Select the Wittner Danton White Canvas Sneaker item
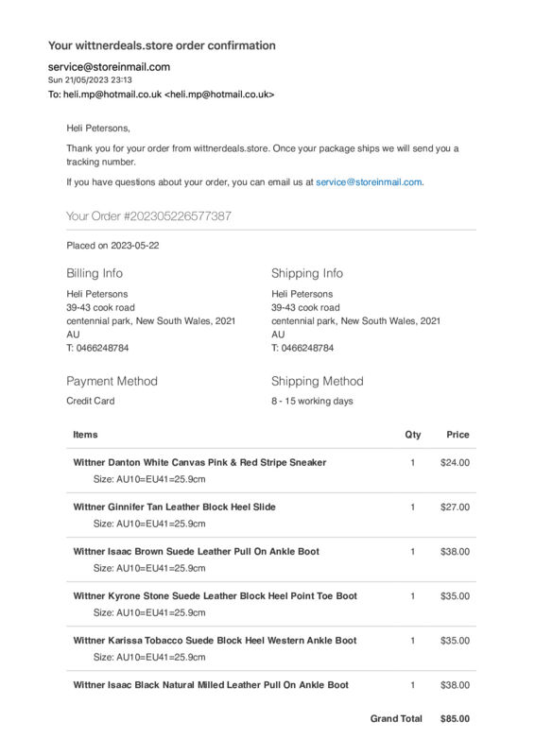The height and width of the screenshot is (756, 535). [199, 463]
